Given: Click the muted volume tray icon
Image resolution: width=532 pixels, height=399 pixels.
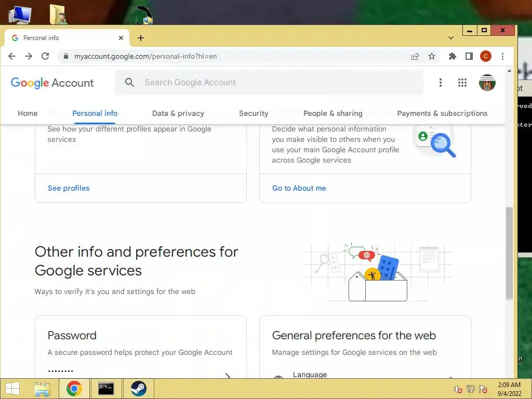Looking at the screenshot, I should (x=458, y=389).
